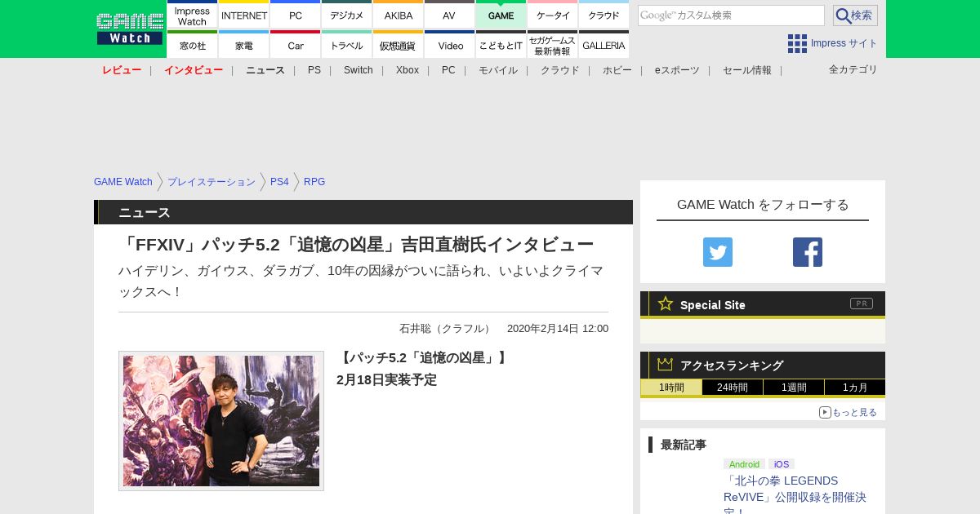Open the トラベル site tab
This screenshot has height=514, width=980.
click(347, 44)
